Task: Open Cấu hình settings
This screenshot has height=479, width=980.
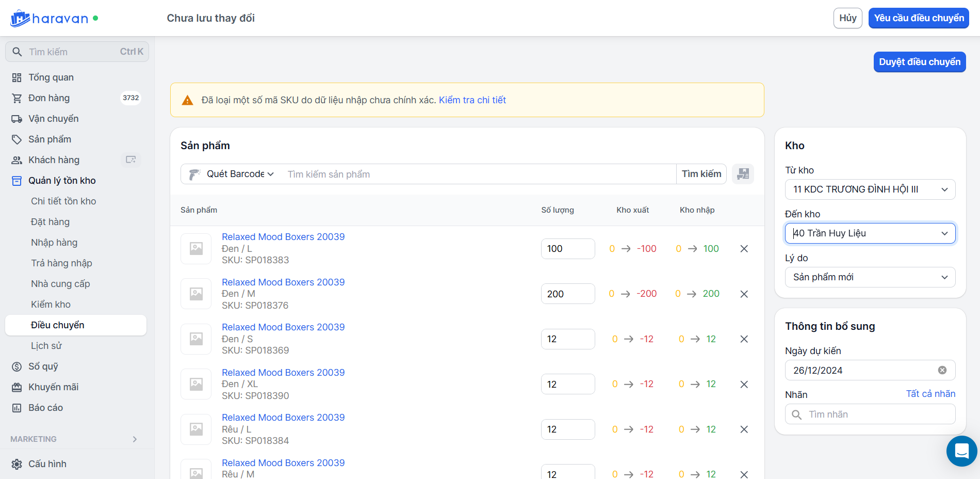Action: coord(47,464)
